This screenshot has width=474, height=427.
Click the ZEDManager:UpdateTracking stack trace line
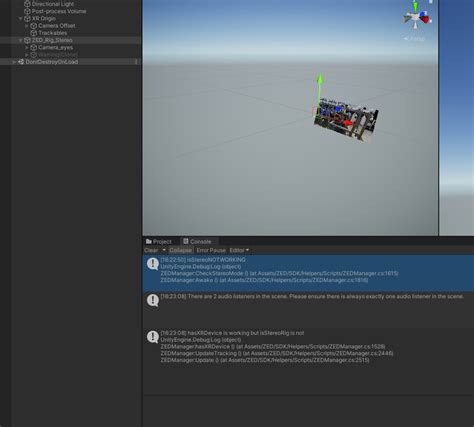(x=277, y=353)
